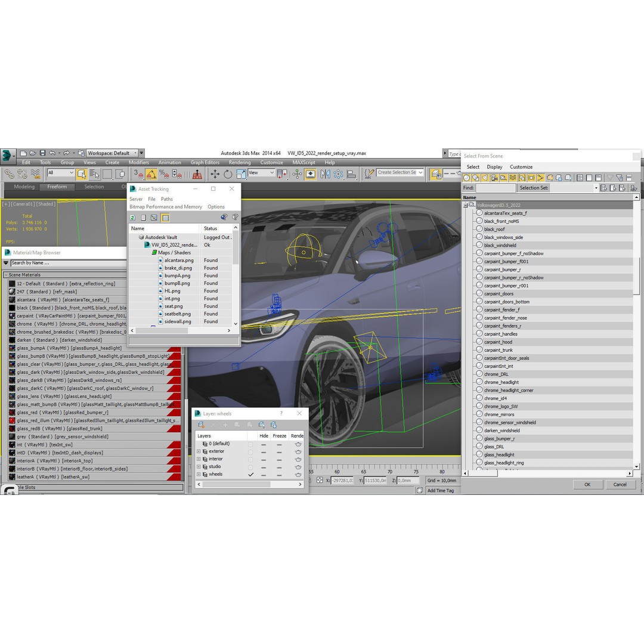Toggle Hide state for wheels layer
This screenshot has height=644, width=644.
[x=264, y=475]
